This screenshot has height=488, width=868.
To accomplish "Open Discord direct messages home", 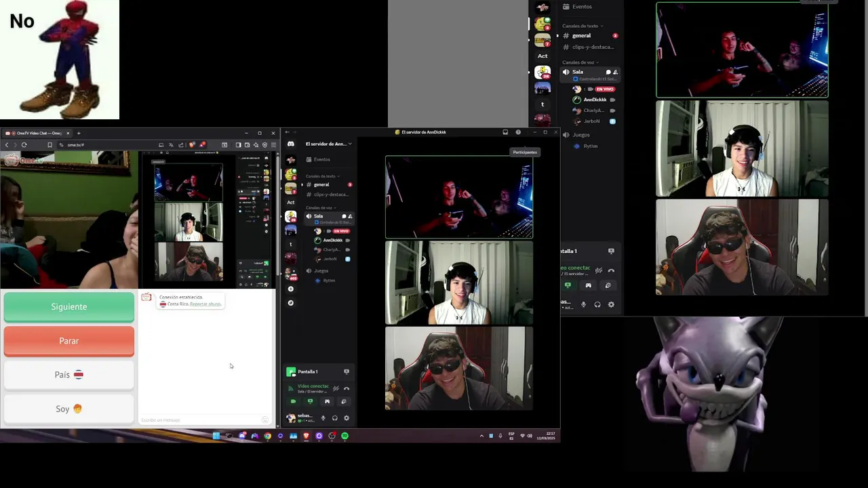I will [291, 144].
